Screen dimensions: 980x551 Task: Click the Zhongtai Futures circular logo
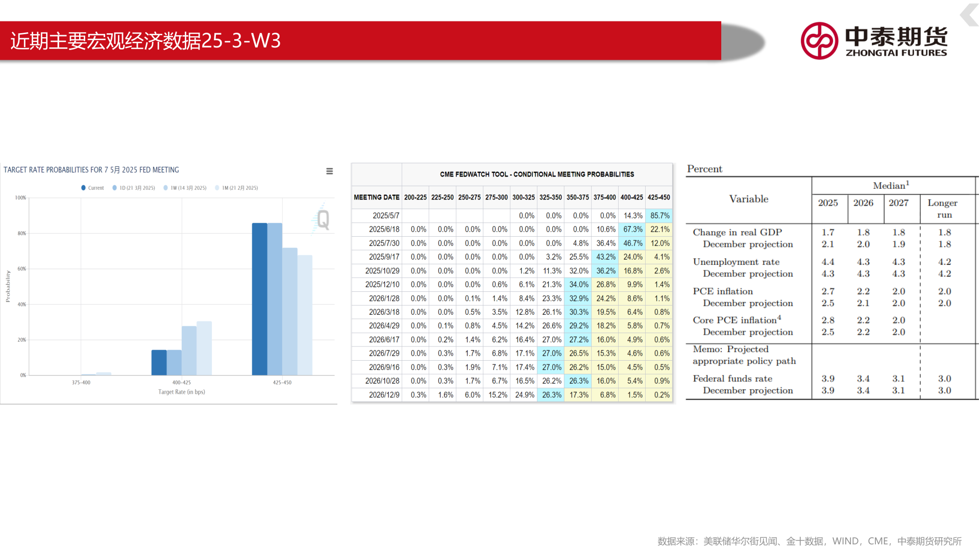[819, 41]
